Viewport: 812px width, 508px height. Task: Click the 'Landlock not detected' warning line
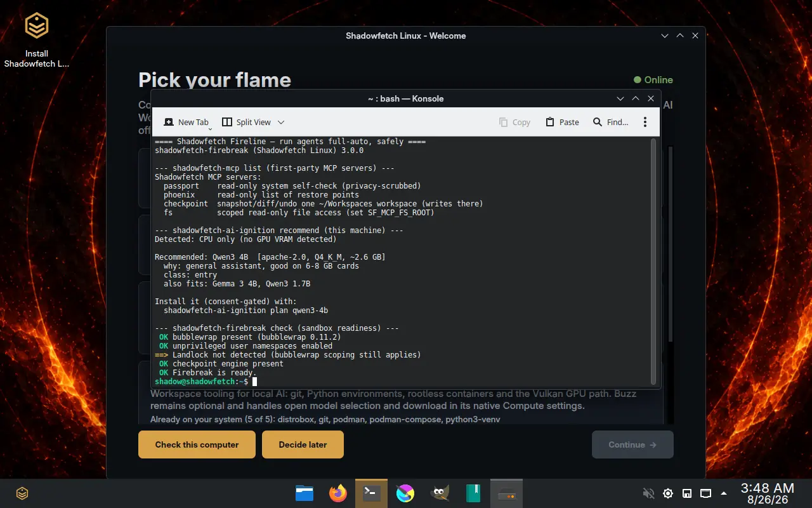(x=288, y=355)
